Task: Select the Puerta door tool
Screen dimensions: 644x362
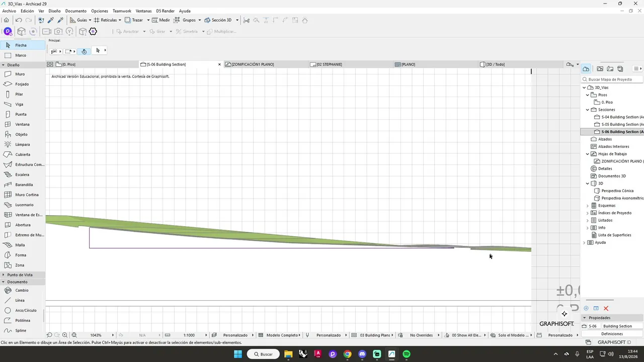Action: tap(22, 114)
